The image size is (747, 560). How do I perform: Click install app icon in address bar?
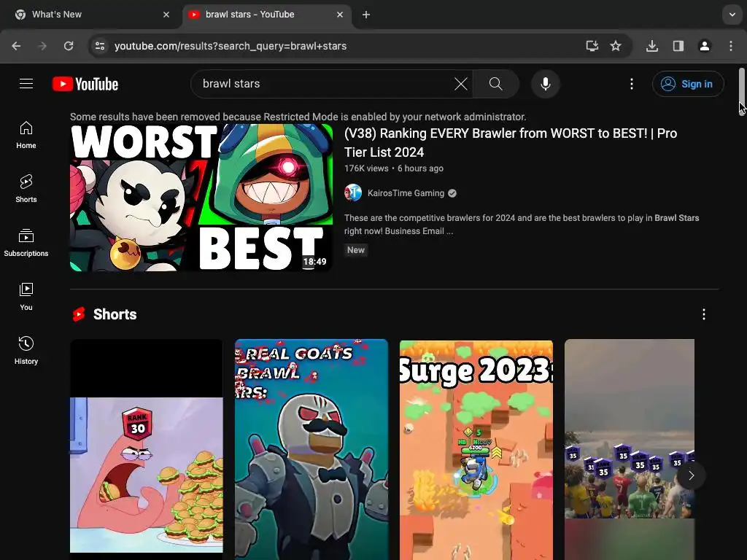click(x=592, y=46)
